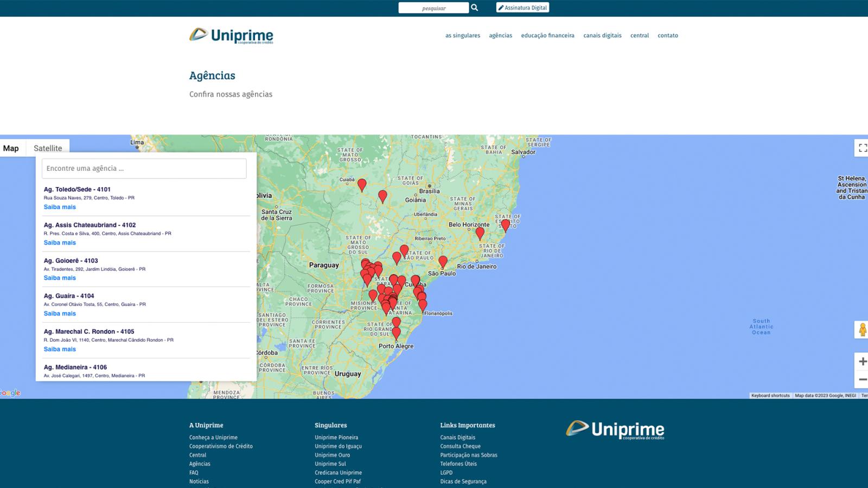The width and height of the screenshot is (868, 488).
Task: Open footer link Uniprime Ouro
Action: [333, 455]
